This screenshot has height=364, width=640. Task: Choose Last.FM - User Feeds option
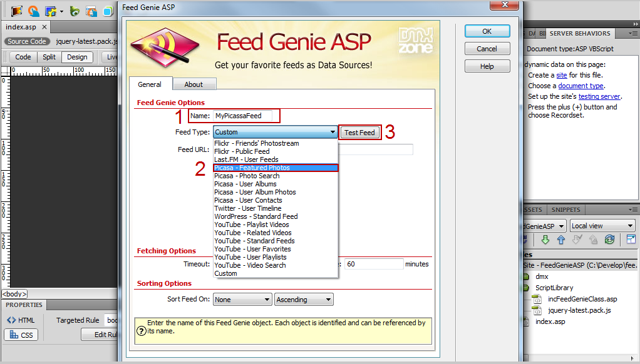coord(276,159)
